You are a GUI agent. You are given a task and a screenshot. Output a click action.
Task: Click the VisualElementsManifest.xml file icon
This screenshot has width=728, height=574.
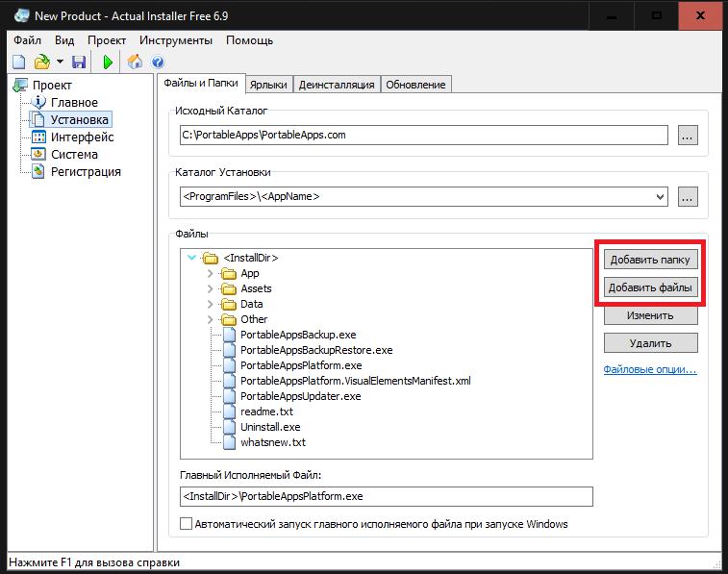[x=229, y=381]
